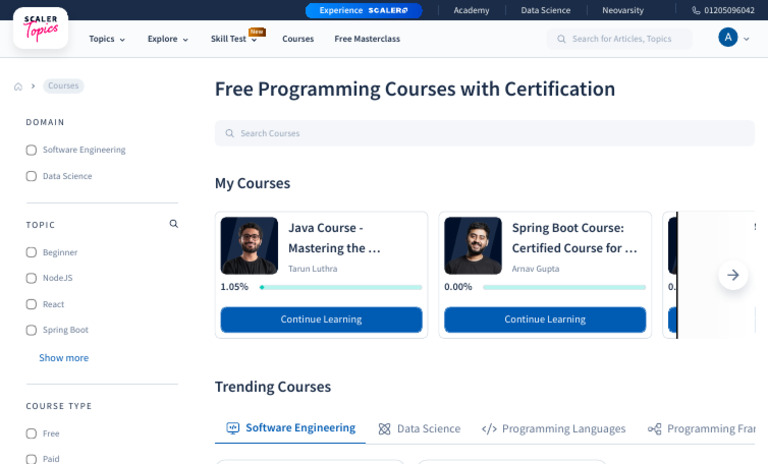Click the 1.05% progress value
Viewport: 768px width, 464px height.
tap(234, 287)
